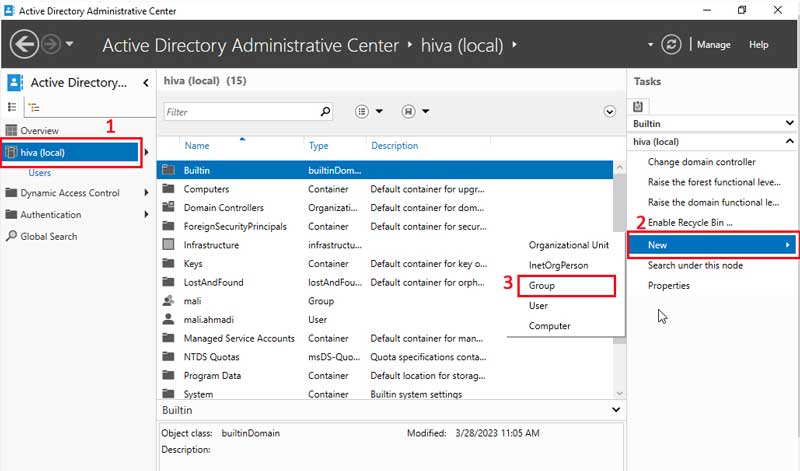Image resolution: width=800 pixels, height=471 pixels.
Task: Click Infrastructure object icon
Action: point(168,244)
